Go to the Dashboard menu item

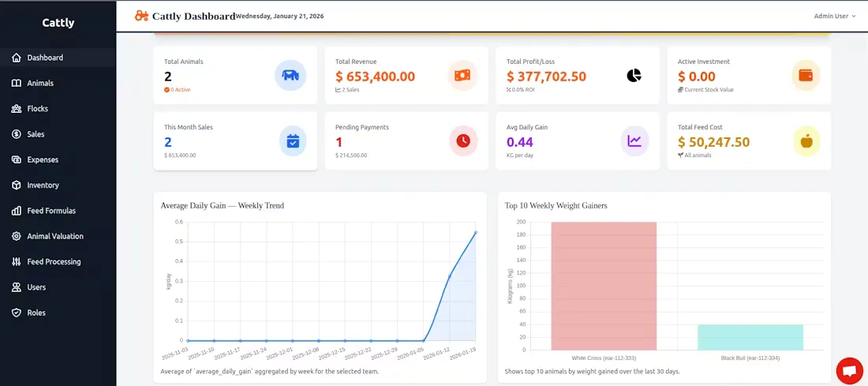click(58, 58)
